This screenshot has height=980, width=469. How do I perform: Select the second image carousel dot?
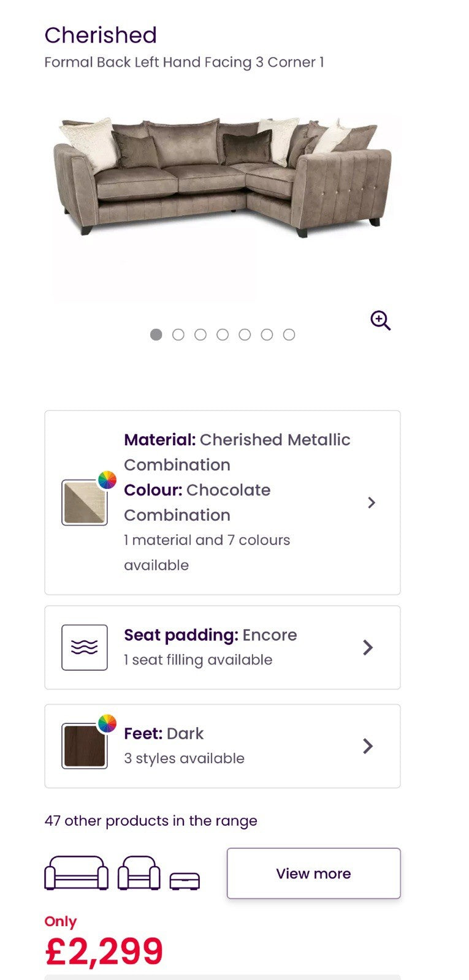point(178,334)
